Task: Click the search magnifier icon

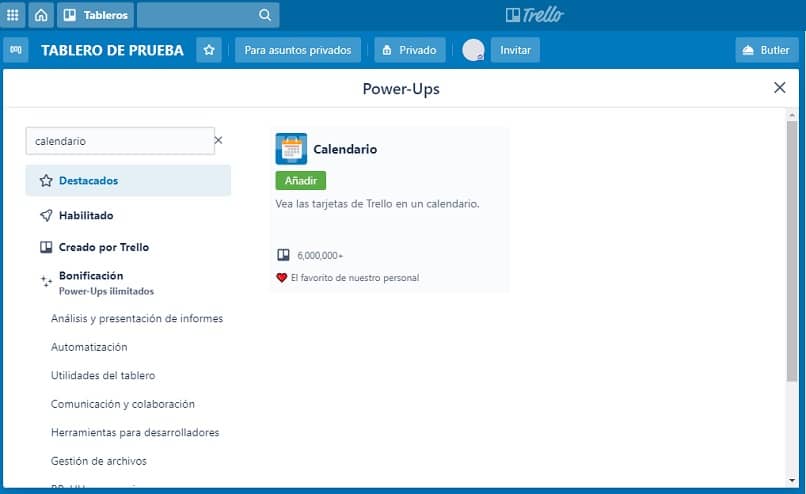Action: click(265, 15)
